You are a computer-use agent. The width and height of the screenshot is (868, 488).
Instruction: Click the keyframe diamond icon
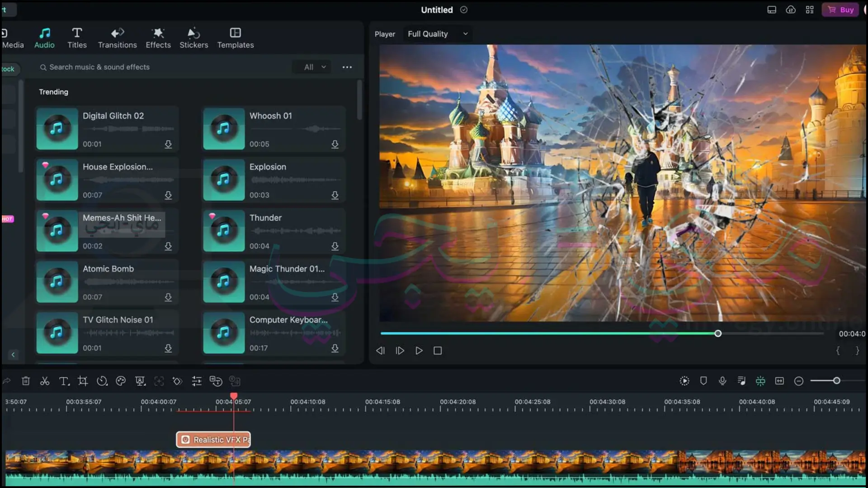pyautogui.click(x=177, y=381)
